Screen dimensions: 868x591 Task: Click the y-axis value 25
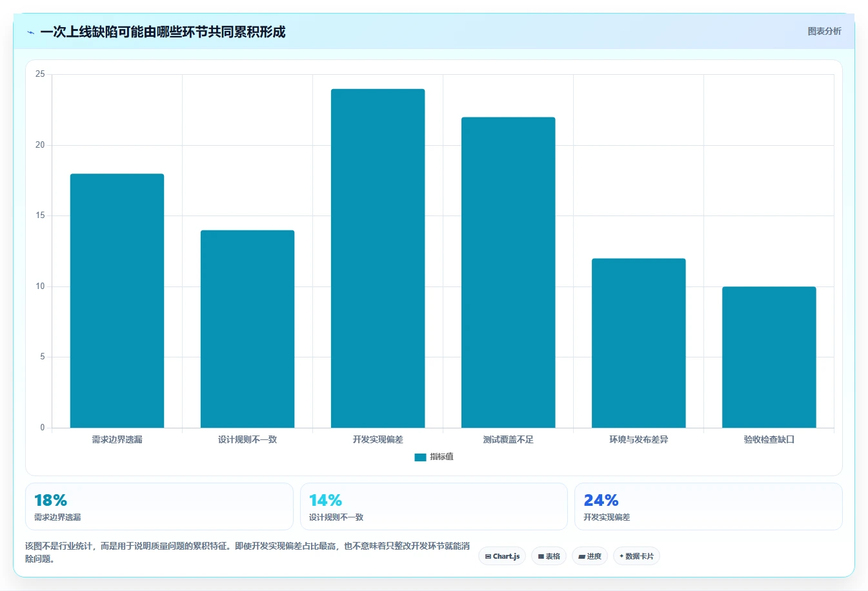41,74
